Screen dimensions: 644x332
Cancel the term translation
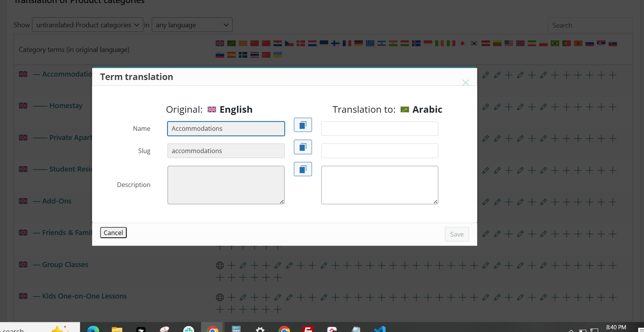pos(113,233)
